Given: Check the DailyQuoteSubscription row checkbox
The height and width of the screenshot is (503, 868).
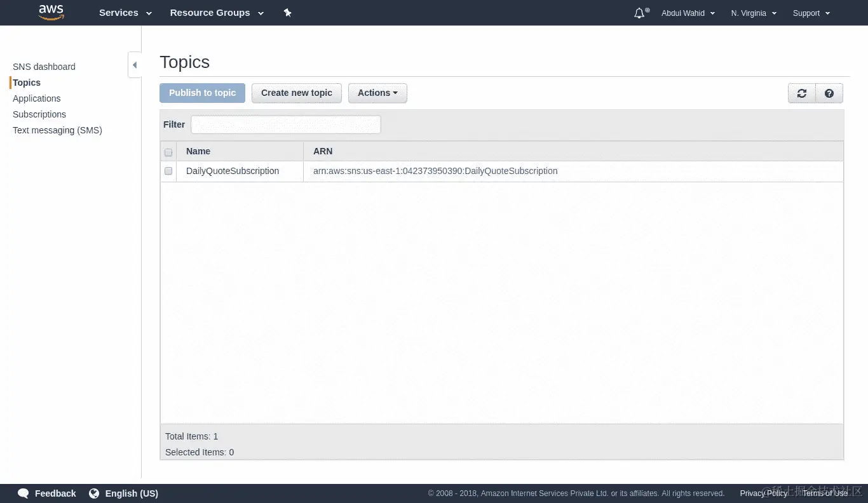Looking at the screenshot, I should click(x=168, y=171).
